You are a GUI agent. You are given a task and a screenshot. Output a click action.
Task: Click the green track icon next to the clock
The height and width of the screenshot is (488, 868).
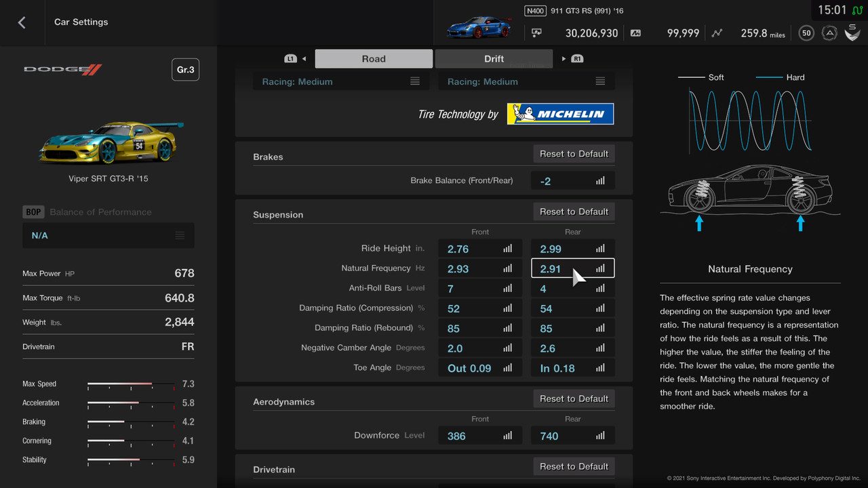[x=859, y=10]
